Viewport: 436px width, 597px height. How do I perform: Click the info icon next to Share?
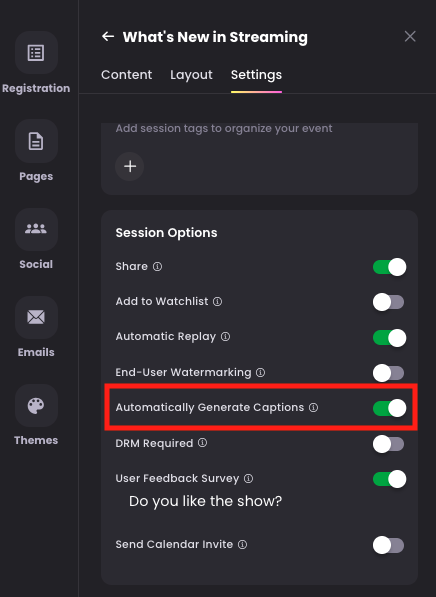coord(157,267)
